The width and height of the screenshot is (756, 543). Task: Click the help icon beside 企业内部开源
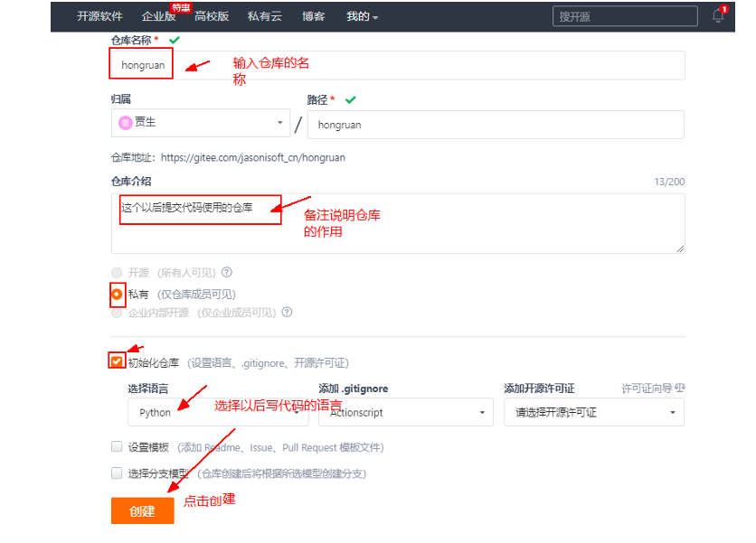[287, 312]
